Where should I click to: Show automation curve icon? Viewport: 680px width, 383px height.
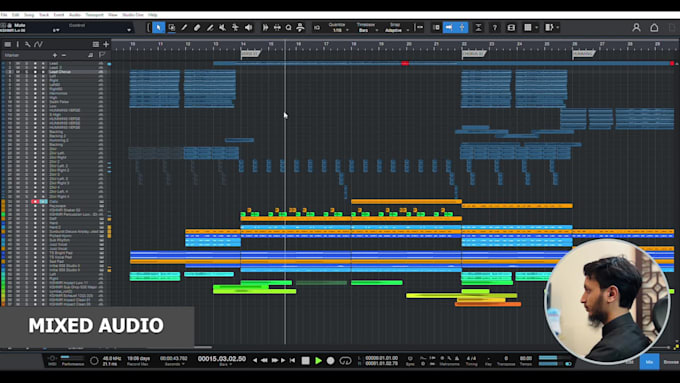pos(39,44)
